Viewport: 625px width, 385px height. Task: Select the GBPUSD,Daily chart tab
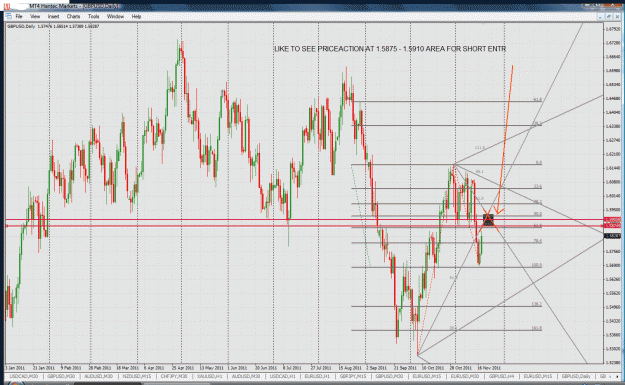click(x=576, y=376)
